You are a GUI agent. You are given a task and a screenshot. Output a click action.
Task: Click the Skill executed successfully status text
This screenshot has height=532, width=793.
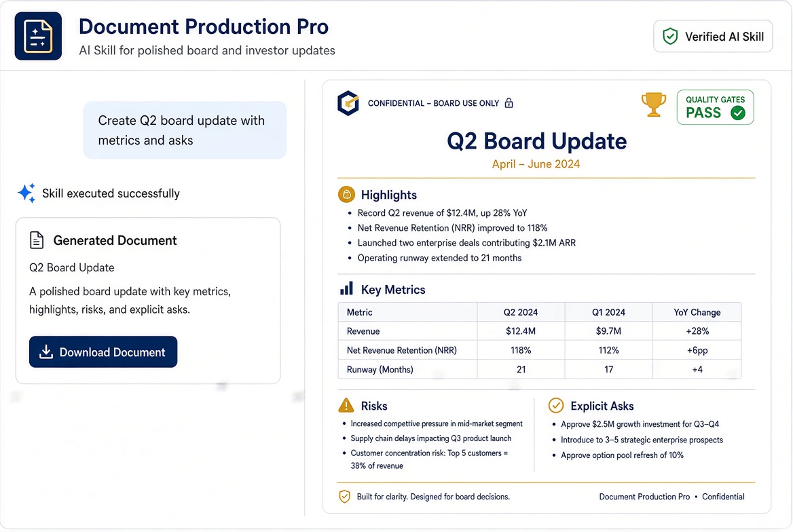click(111, 193)
